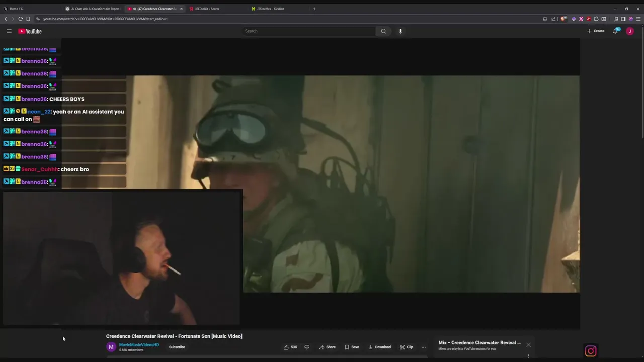This screenshot has height=362, width=644.
Task: Clip the video with scissors button
Action: coord(407,347)
